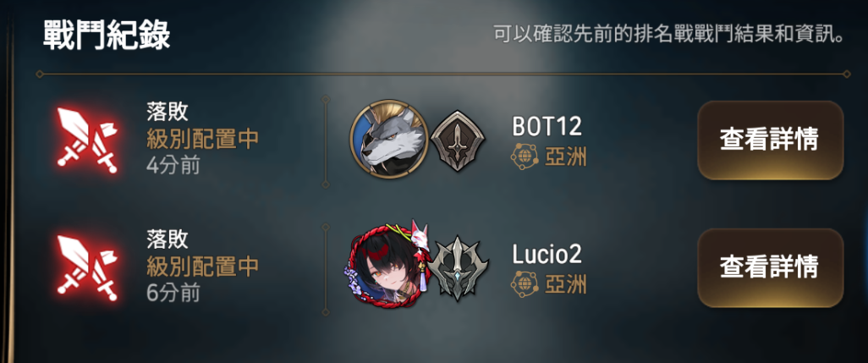Screen dimensions: 868x363
Task: Open details for the Lucio2 match
Action: (770, 268)
